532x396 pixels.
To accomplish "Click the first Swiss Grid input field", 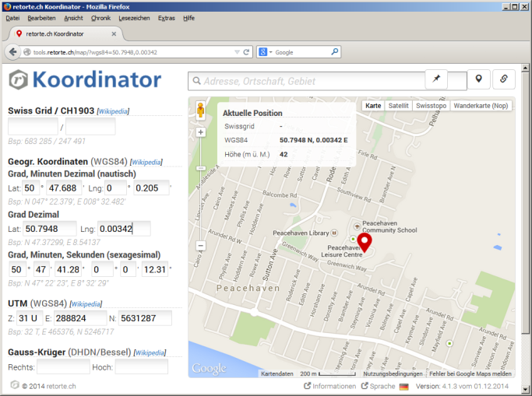I will point(33,126).
